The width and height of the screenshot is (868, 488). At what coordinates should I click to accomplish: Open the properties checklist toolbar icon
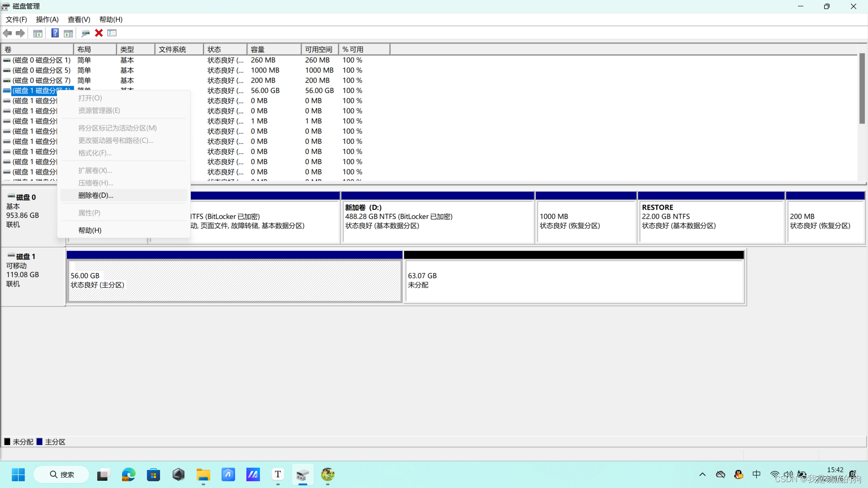[x=112, y=33]
